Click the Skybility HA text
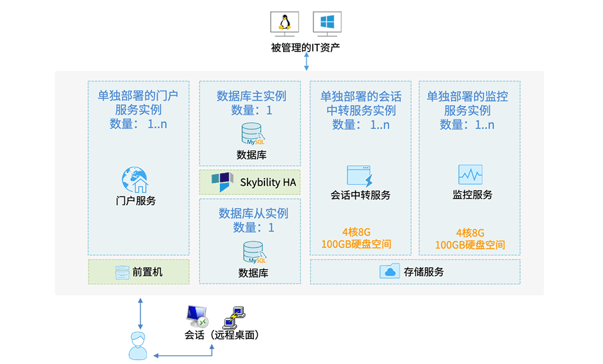The image size is (603, 364). (x=268, y=182)
